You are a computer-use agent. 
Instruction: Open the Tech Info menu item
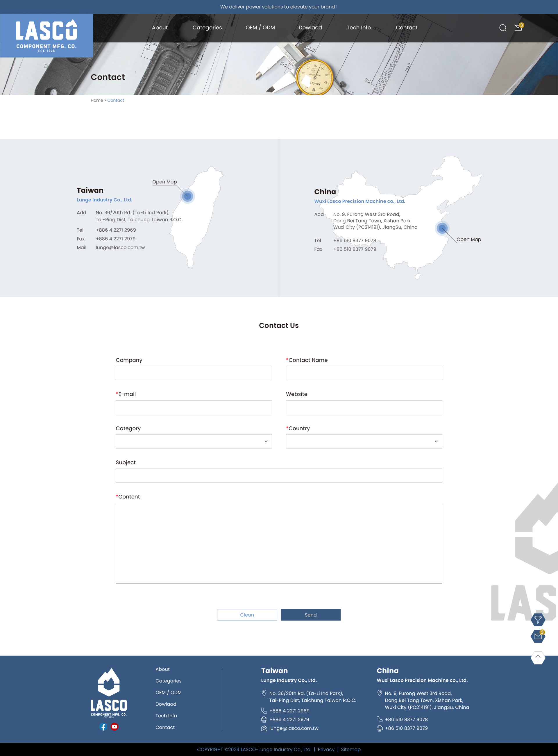tap(358, 28)
